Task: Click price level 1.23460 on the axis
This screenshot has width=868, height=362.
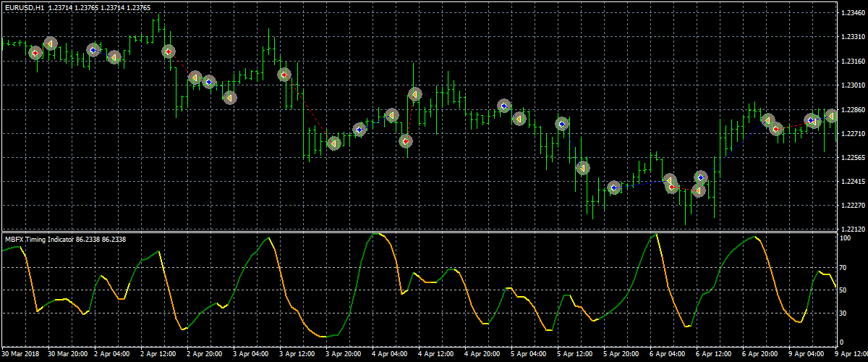Action: pyautogui.click(x=854, y=12)
